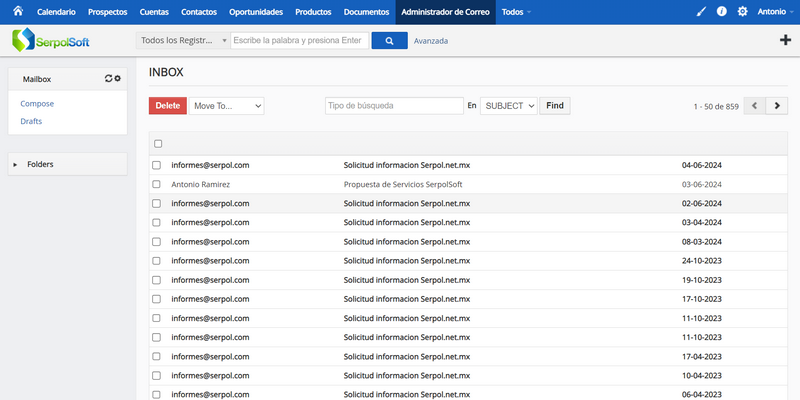This screenshot has height=400, width=800.
Task: Toggle the select-all checkbox in header
Action: (158, 144)
